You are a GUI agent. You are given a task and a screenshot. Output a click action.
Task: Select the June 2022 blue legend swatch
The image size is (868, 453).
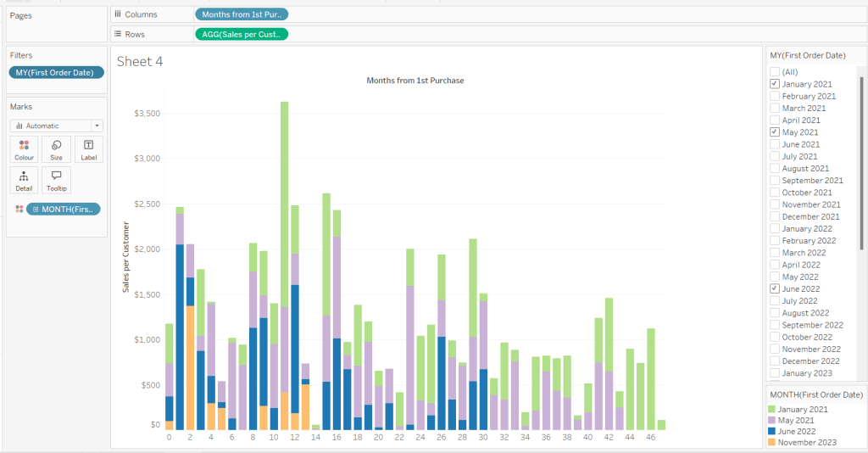point(774,431)
